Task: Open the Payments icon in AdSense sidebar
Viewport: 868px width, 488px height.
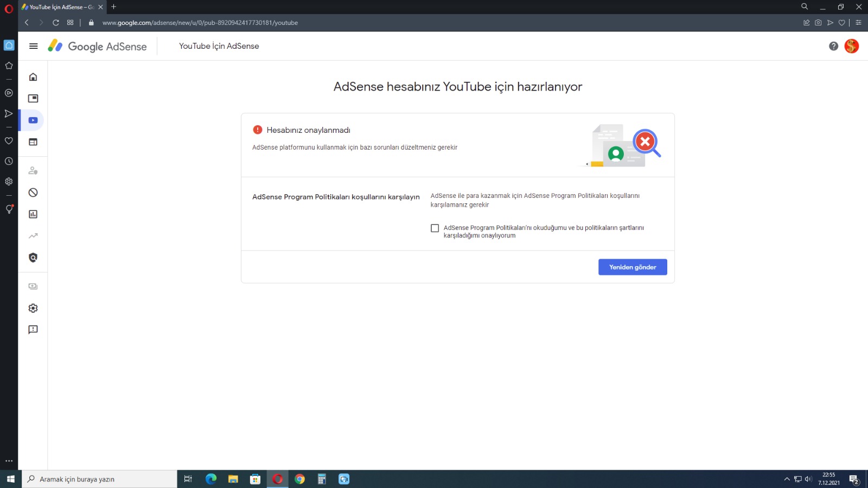Action: point(33,286)
